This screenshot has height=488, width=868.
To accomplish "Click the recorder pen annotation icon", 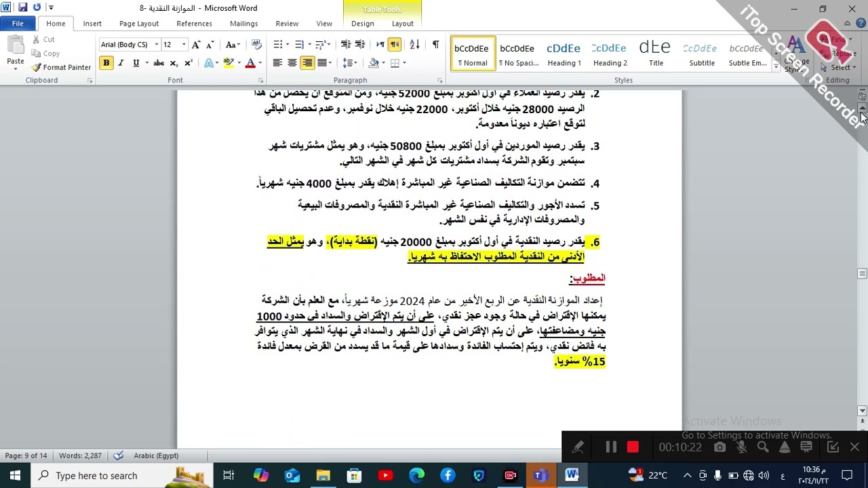I will point(578,447).
